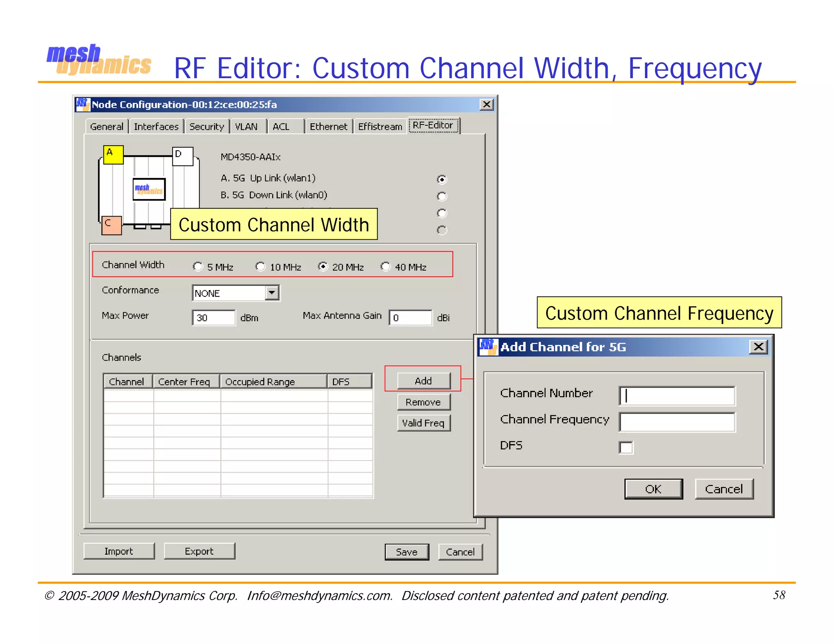The width and height of the screenshot is (834, 644).
Task: Click the Channel Frequency input field
Action: pos(677,422)
